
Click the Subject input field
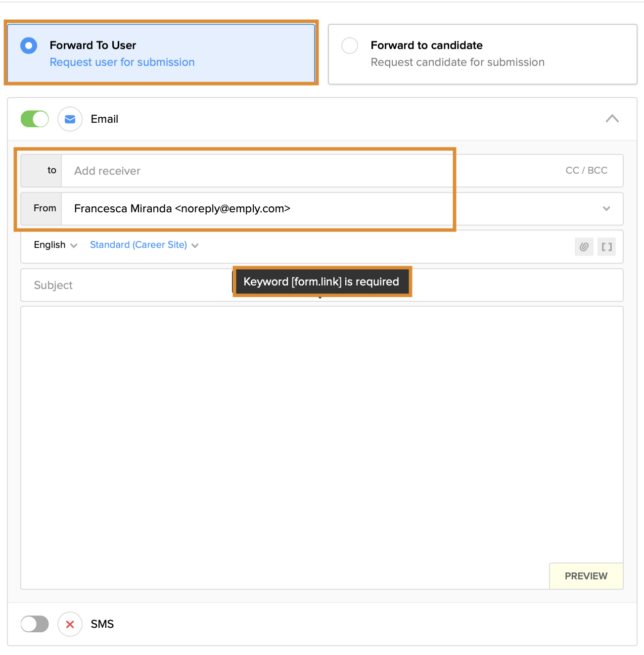pos(124,285)
